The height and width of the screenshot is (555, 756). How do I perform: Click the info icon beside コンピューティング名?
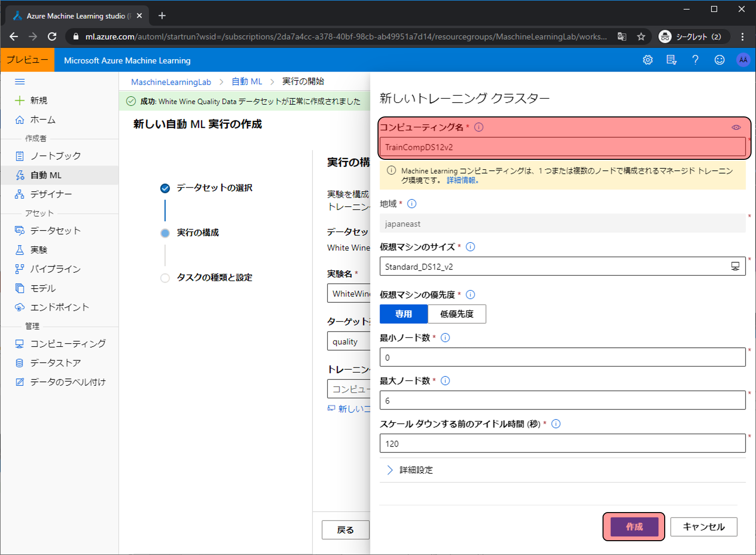pos(479,127)
